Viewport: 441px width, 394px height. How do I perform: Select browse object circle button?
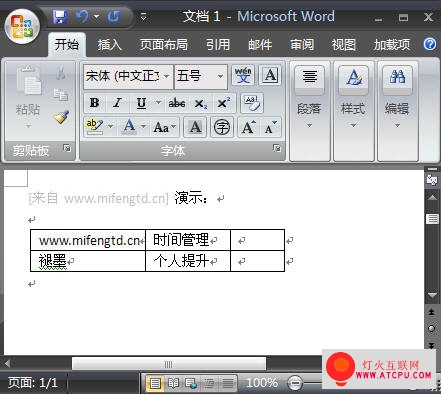[431, 329]
